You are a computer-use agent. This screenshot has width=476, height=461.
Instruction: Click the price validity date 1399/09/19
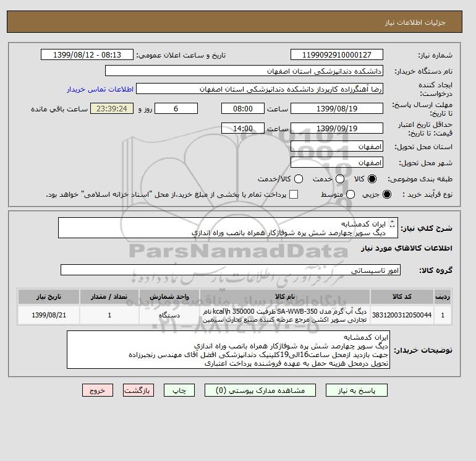coord(337,128)
